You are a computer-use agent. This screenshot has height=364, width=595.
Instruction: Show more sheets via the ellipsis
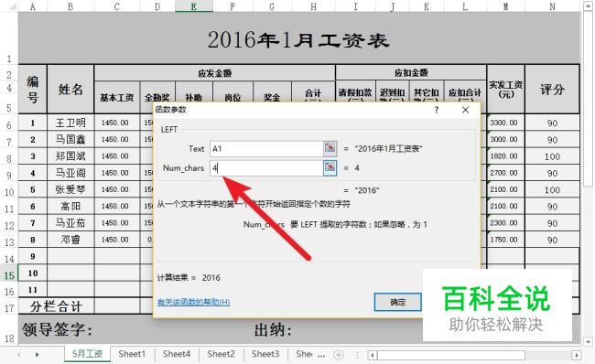(x=321, y=355)
